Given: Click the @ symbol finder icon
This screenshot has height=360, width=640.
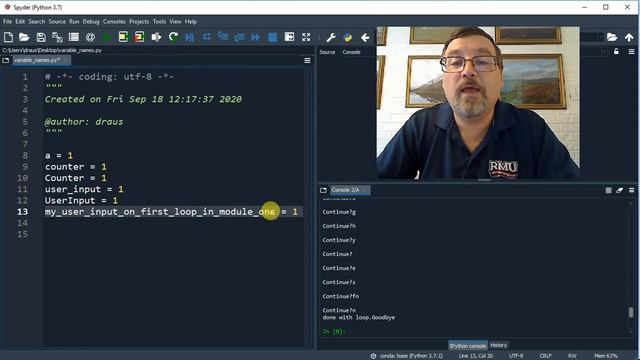Looking at the screenshot, I should click(x=90, y=38).
